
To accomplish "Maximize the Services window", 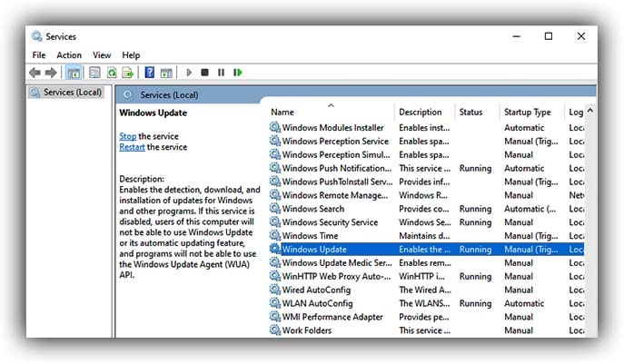I will (x=549, y=36).
